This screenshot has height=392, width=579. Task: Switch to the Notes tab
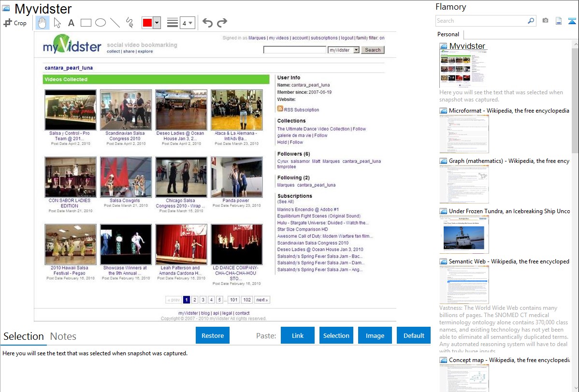63,336
